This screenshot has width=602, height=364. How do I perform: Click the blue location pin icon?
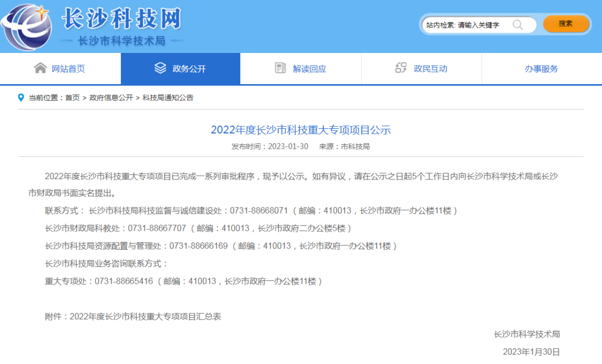[x=20, y=98]
